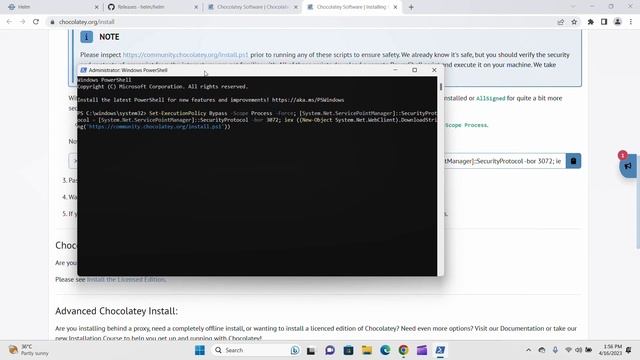Open the Install the Licensed Edition link
Image resolution: width=640 pixels, height=360 pixels.
click(126, 280)
